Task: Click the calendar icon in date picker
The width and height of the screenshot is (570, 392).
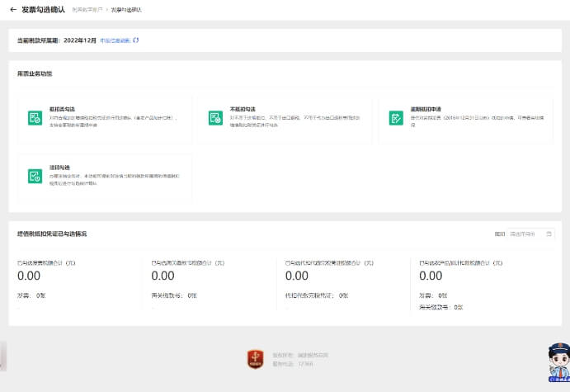Action: click(x=550, y=234)
